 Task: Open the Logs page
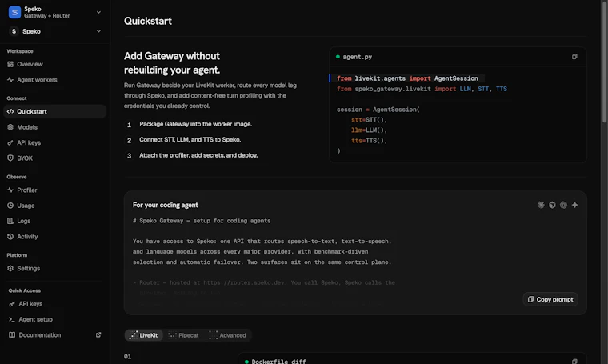click(54, 221)
